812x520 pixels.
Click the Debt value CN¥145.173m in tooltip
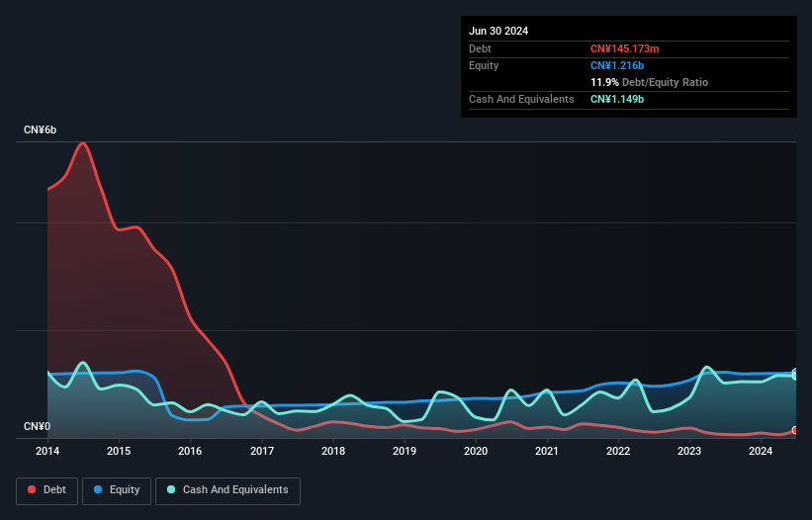click(x=624, y=48)
